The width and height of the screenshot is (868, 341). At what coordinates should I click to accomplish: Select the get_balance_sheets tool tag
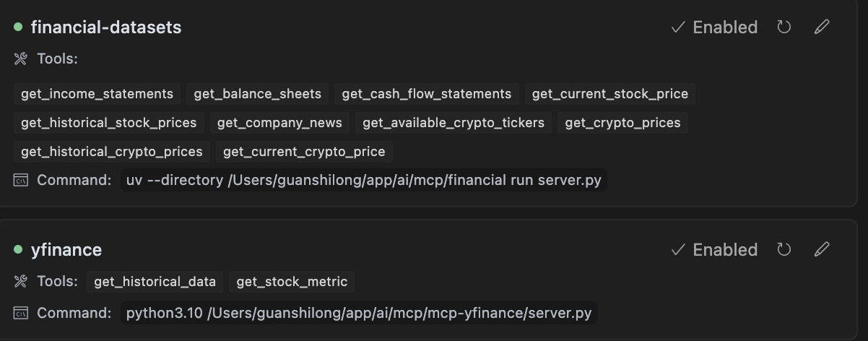[257, 94]
